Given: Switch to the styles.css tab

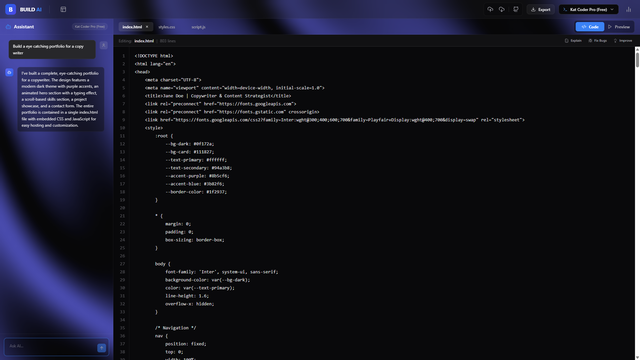Looking at the screenshot, I should click(x=167, y=27).
